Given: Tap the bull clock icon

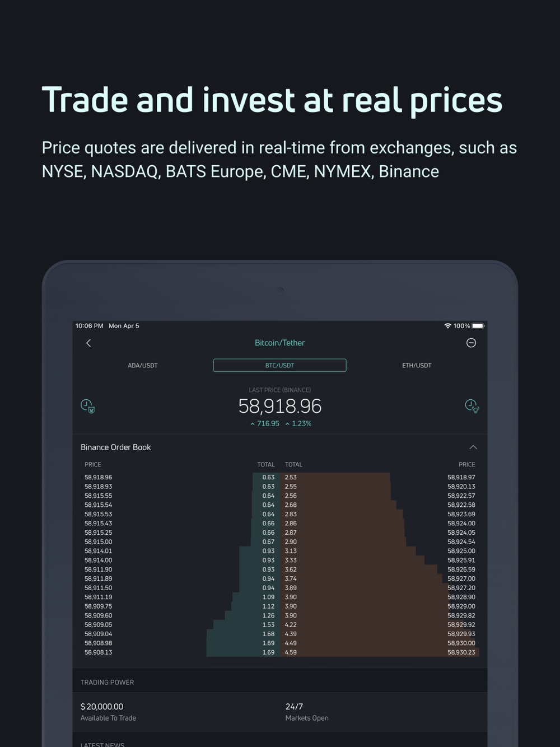Looking at the screenshot, I should coord(472,406).
